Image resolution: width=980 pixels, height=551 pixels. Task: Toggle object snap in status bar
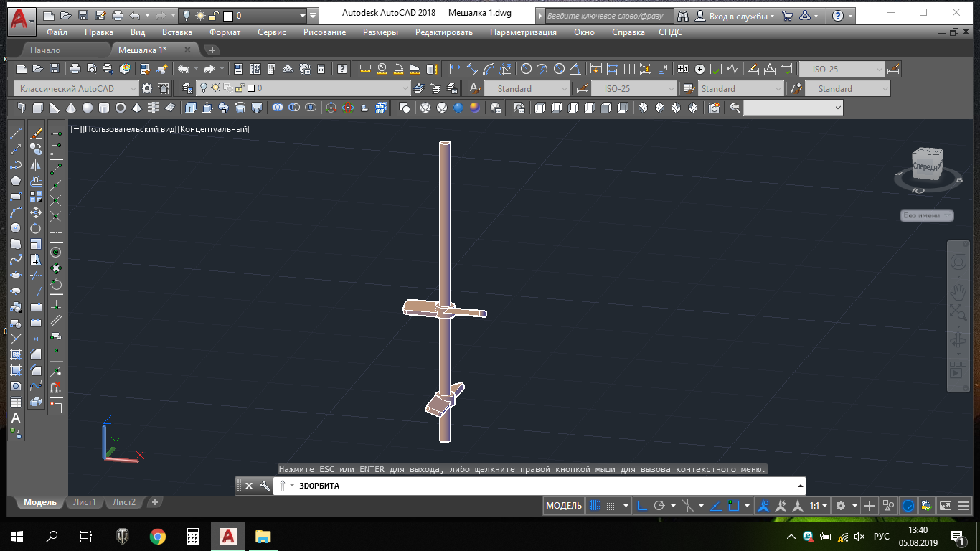point(733,506)
